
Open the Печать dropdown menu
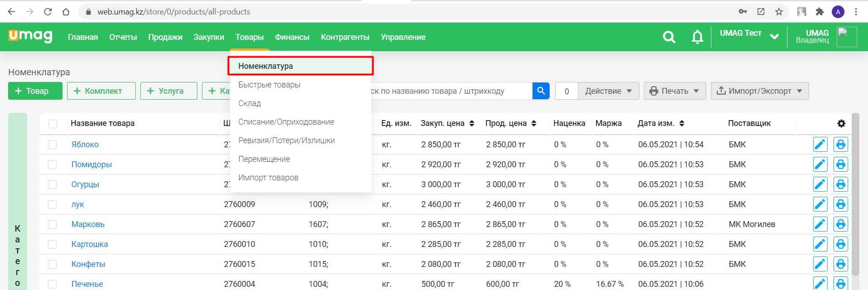674,91
